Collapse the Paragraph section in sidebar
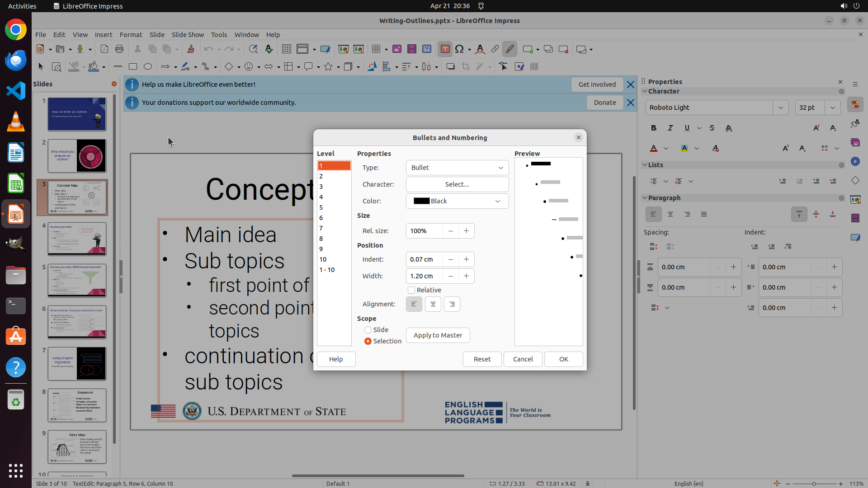The width and height of the screenshot is (868, 488). click(645, 198)
